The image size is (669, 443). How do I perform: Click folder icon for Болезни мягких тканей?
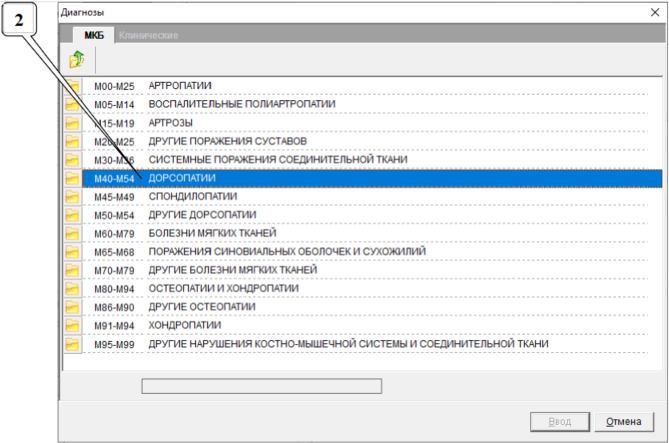[x=72, y=233]
